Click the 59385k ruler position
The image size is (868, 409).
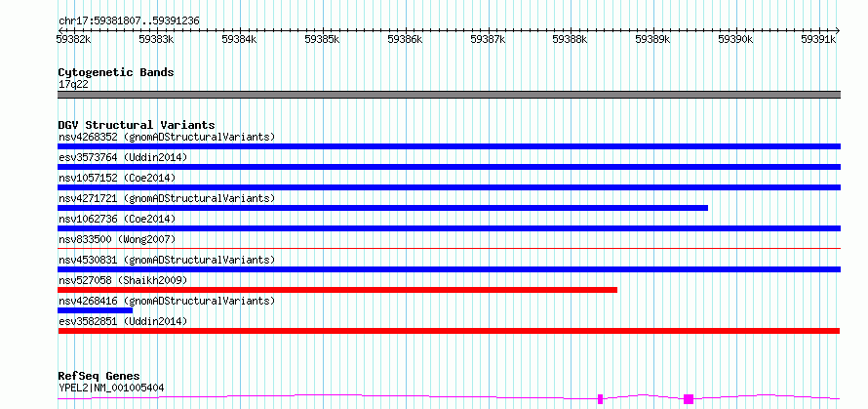coord(322,39)
